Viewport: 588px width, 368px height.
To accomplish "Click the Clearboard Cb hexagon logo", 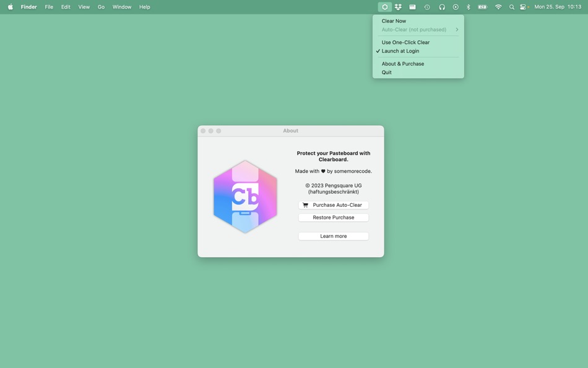I will [x=245, y=197].
